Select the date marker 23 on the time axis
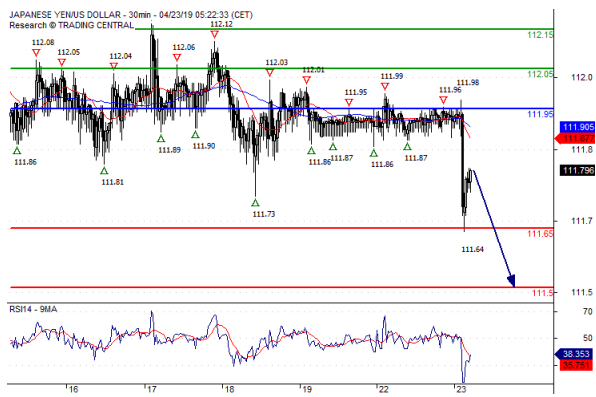 [x=461, y=389]
